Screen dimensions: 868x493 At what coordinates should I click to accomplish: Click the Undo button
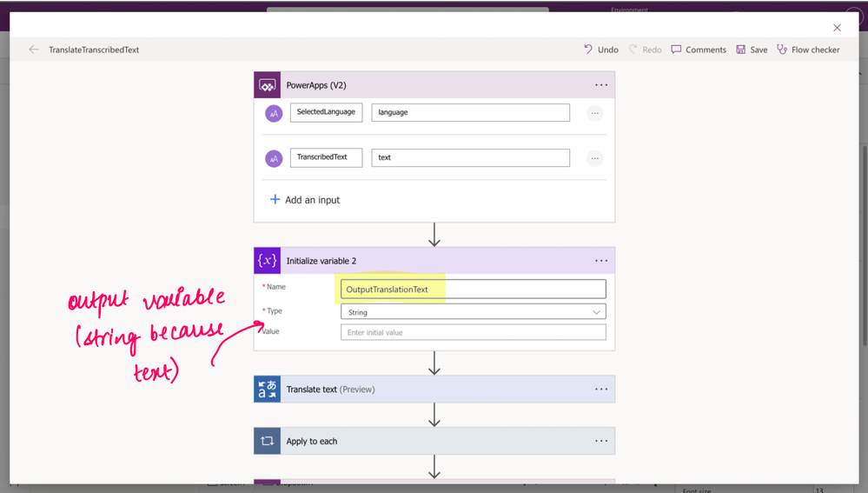(x=600, y=50)
